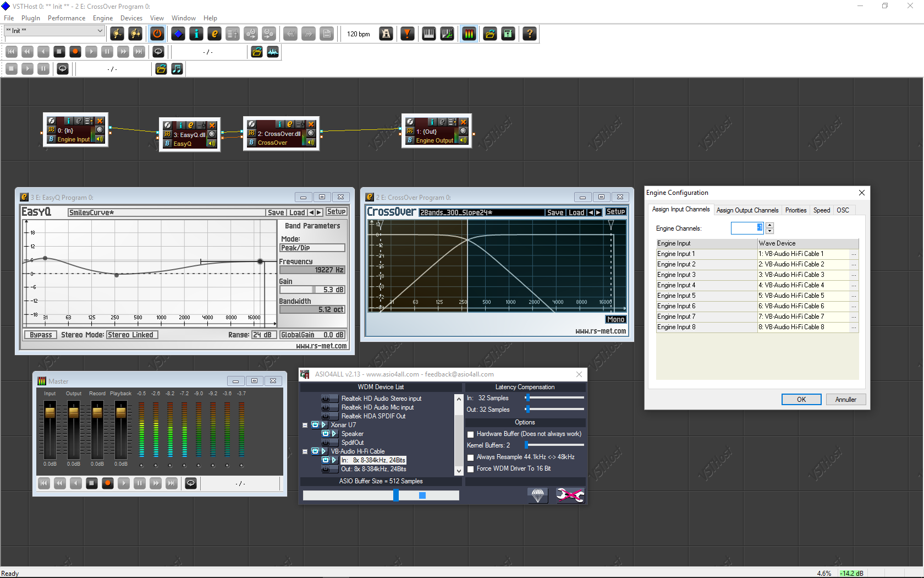Click the ASIO Buffer Size slider handle
Image resolution: width=924 pixels, height=578 pixels.
396,495
